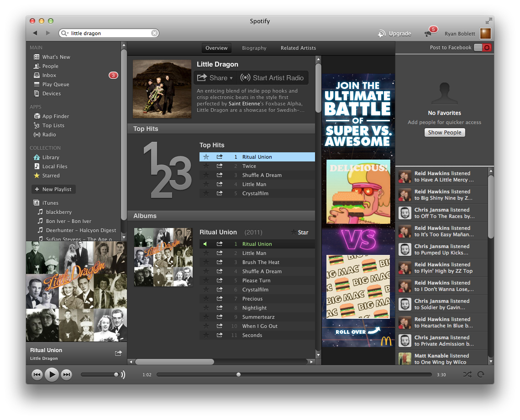
Task: Star Brush The Heat track
Action: [206, 262]
